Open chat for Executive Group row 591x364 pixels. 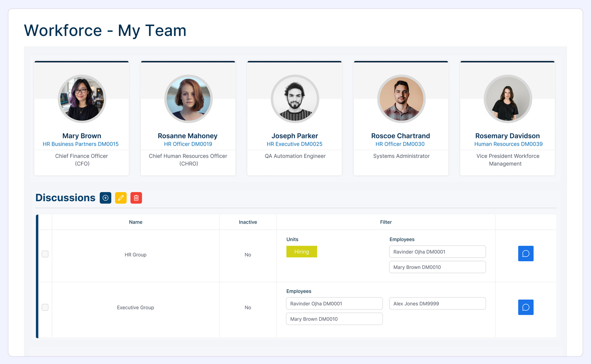click(x=526, y=307)
